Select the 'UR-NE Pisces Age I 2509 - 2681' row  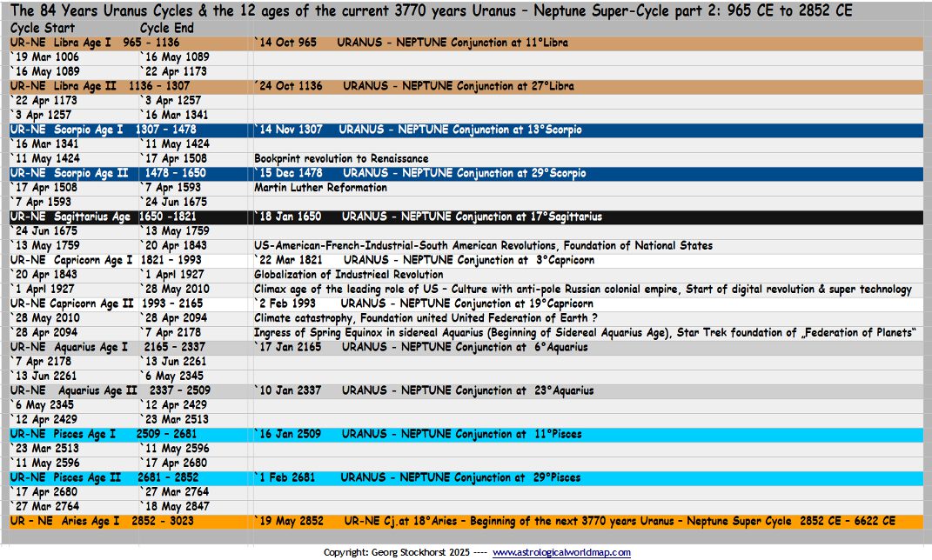(466, 434)
